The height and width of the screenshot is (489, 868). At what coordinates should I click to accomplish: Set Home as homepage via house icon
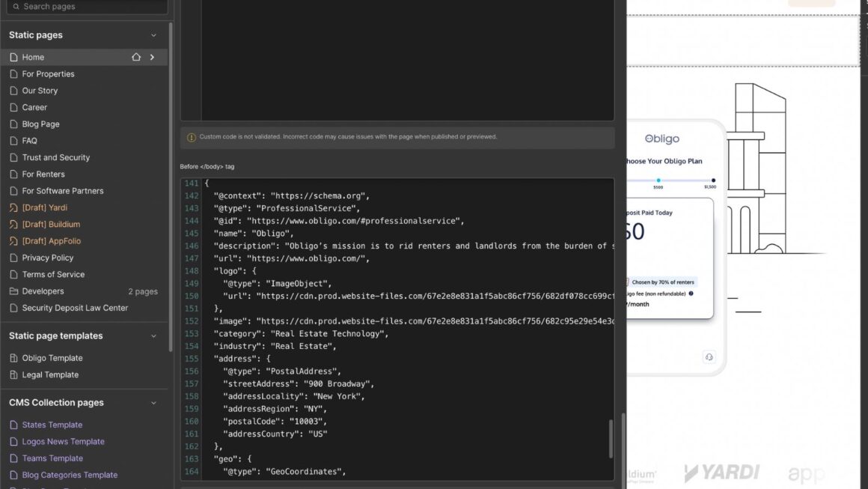136,57
